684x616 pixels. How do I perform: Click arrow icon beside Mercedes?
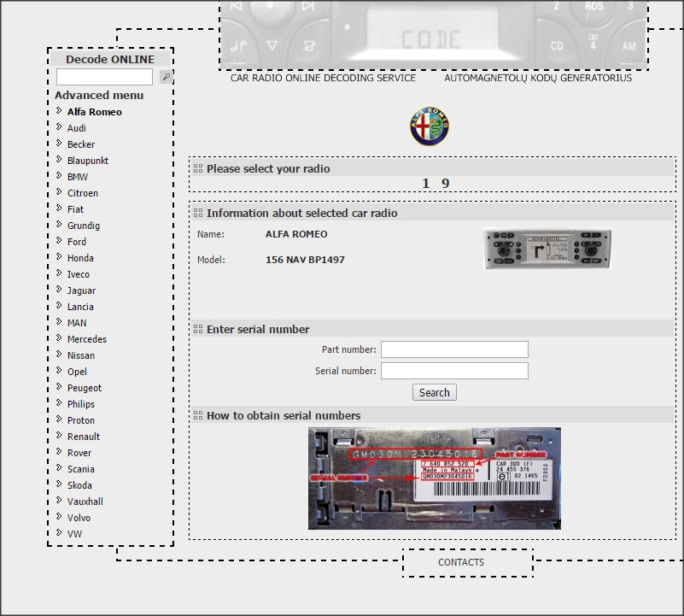click(x=59, y=338)
